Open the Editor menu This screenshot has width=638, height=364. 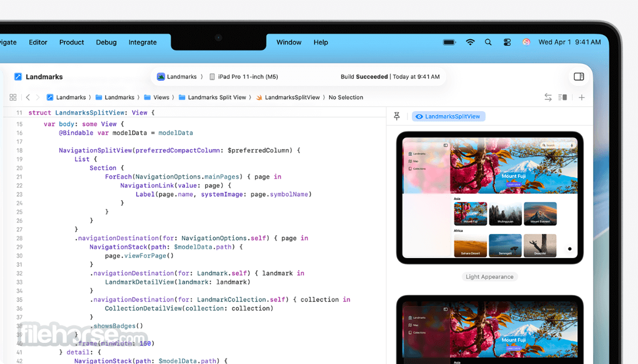pos(38,42)
